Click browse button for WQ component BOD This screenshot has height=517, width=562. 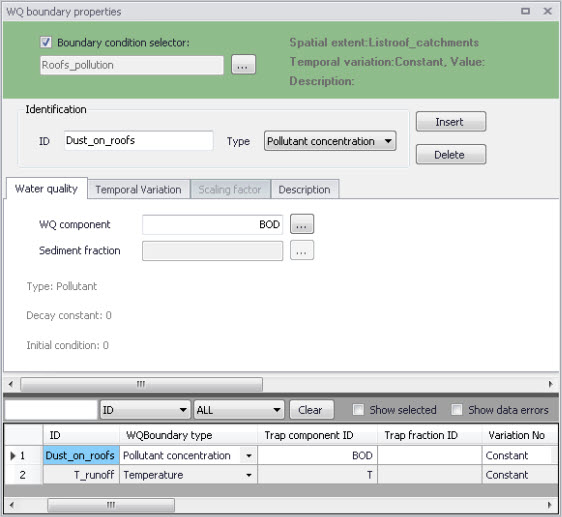pyautogui.click(x=302, y=224)
